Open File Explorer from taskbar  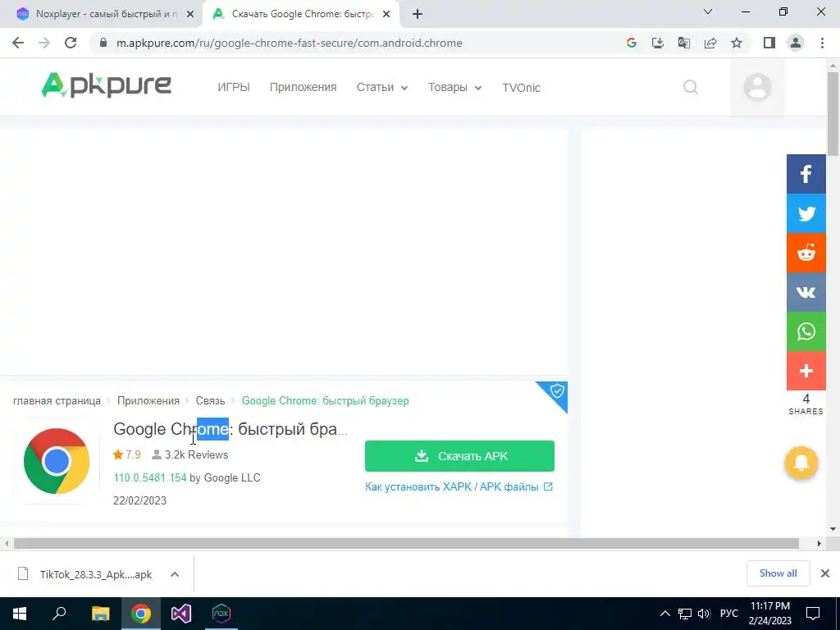(100, 614)
